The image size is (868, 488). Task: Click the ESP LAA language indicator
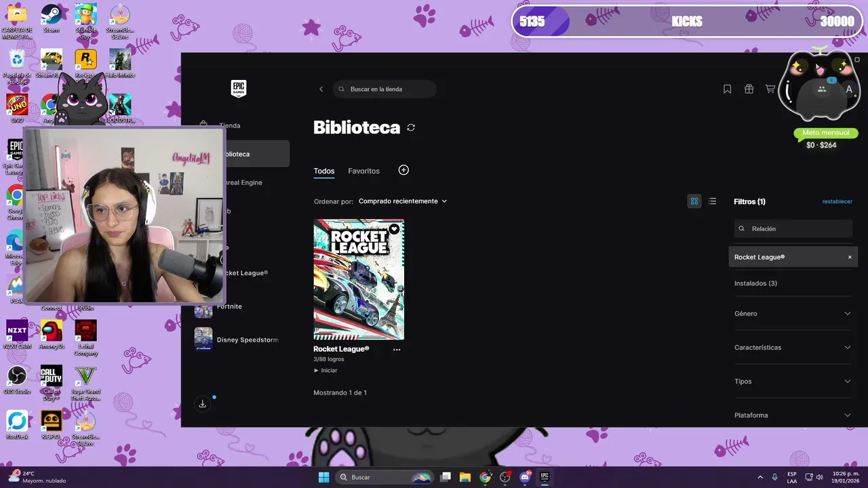pyautogui.click(x=792, y=477)
